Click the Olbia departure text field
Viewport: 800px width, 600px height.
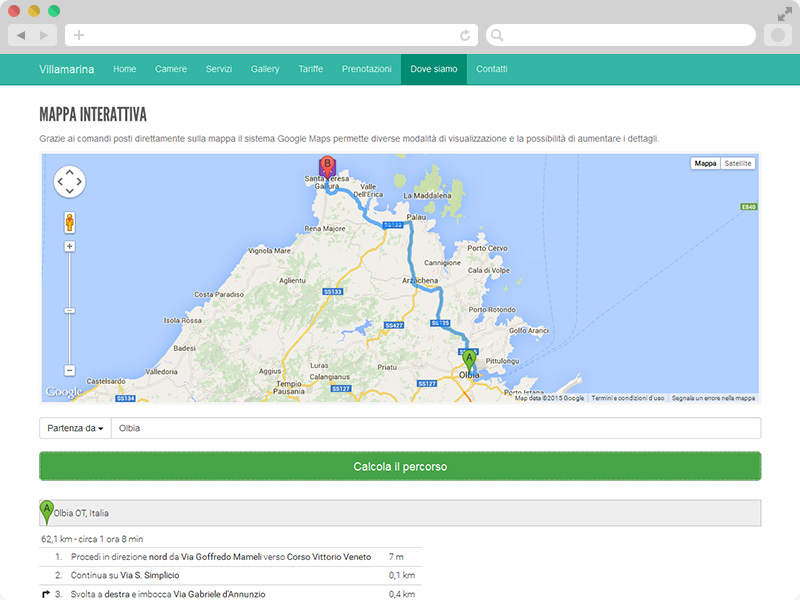pyautogui.click(x=436, y=428)
